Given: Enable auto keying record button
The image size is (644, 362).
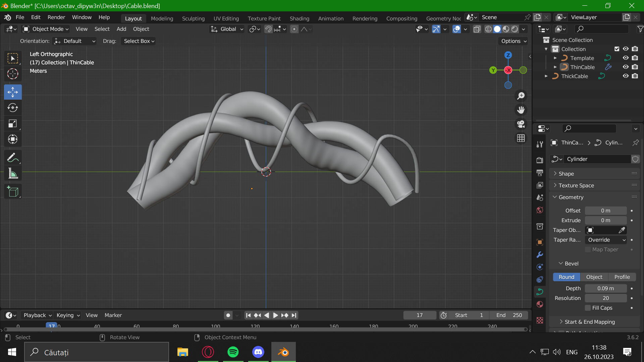Looking at the screenshot, I should tap(228, 315).
